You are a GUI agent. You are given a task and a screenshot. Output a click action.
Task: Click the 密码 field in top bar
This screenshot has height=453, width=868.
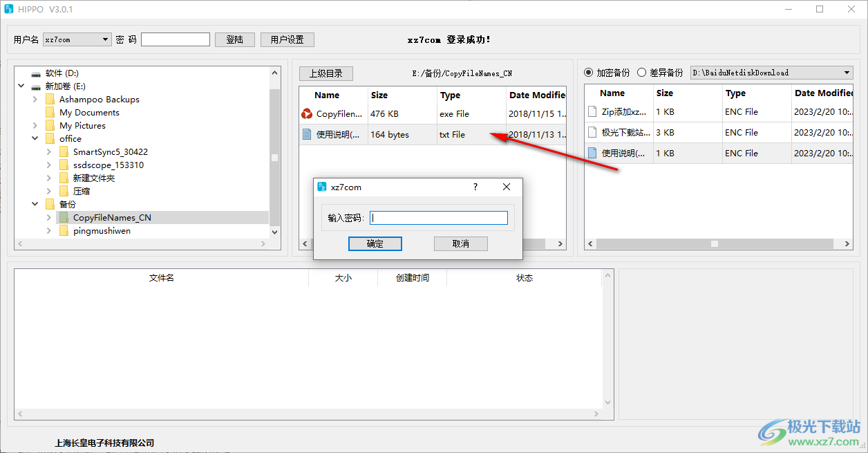pos(176,40)
